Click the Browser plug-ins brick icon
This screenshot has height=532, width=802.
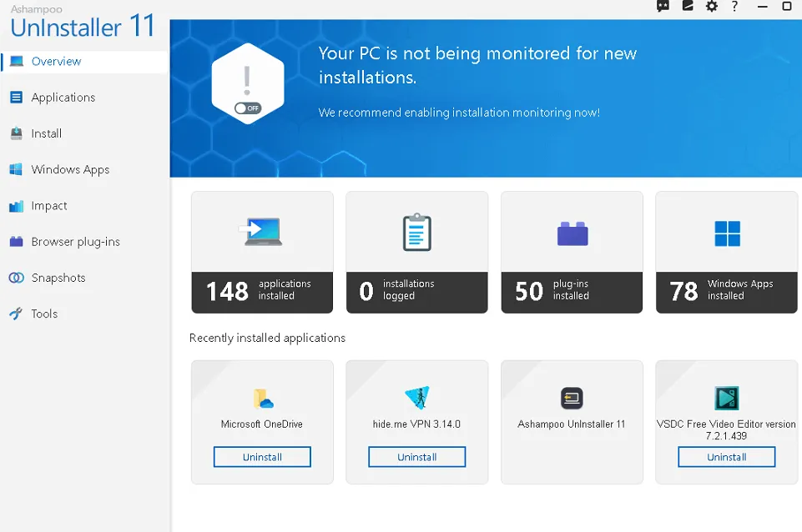(x=16, y=242)
